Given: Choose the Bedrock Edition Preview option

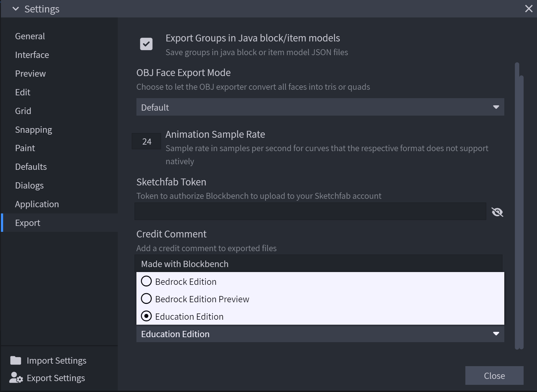Looking at the screenshot, I should 146,299.
